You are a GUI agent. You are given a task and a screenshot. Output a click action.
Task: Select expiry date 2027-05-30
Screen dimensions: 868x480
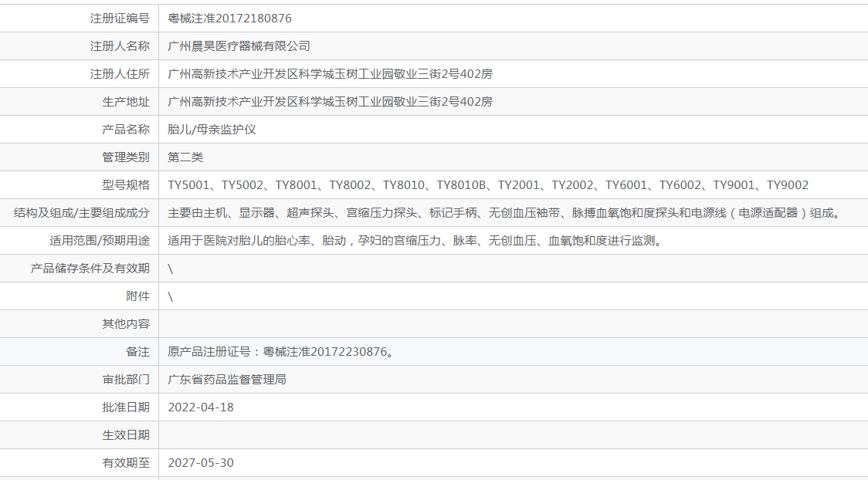(x=201, y=463)
